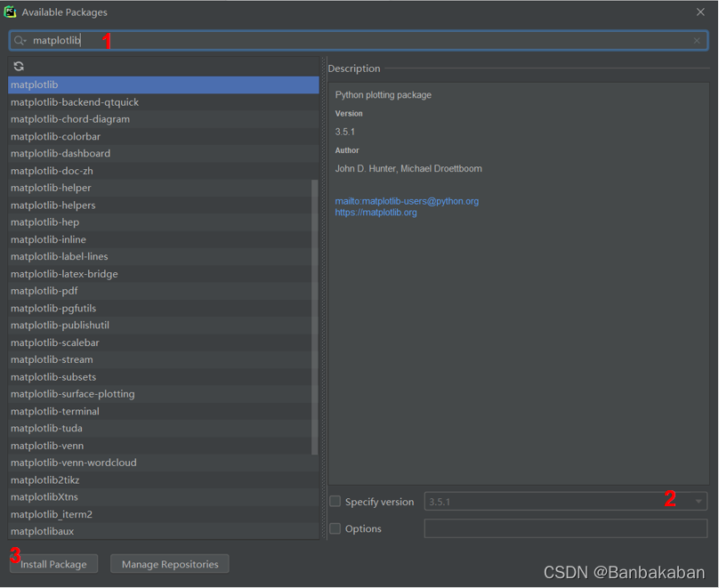The height and width of the screenshot is (588, 719).
Task: Click the search magnifier icon in search field
Action: (x=20, y=41)
